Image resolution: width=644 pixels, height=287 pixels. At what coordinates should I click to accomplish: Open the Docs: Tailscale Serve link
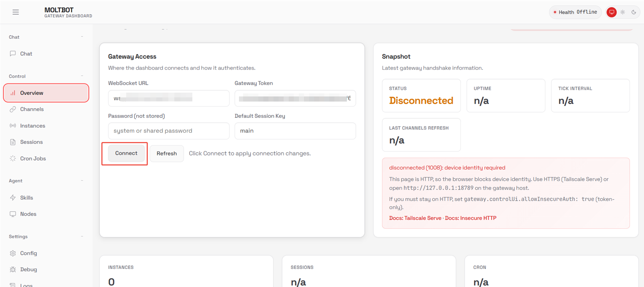point(415,218)
